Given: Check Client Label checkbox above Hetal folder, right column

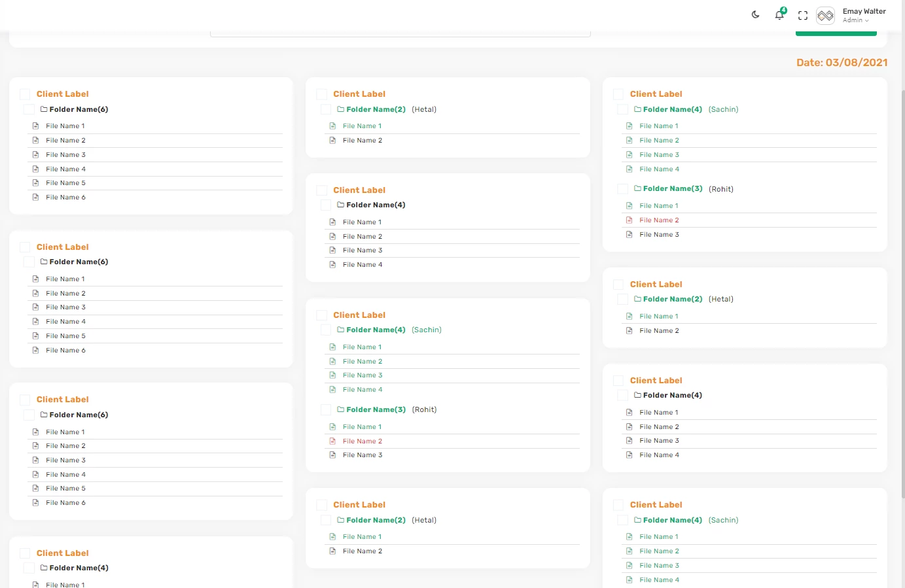Looking at the screenshot, I should (618, 285).
